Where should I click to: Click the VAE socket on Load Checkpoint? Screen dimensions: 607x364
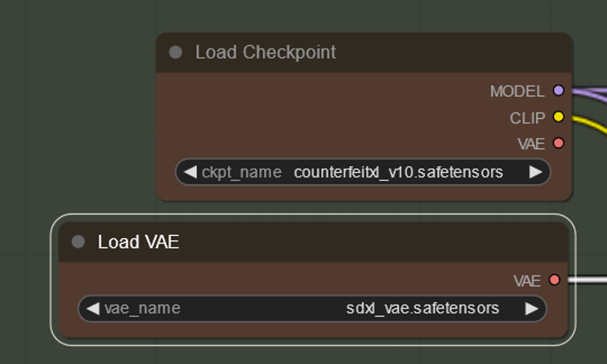(x=558, y=143)
